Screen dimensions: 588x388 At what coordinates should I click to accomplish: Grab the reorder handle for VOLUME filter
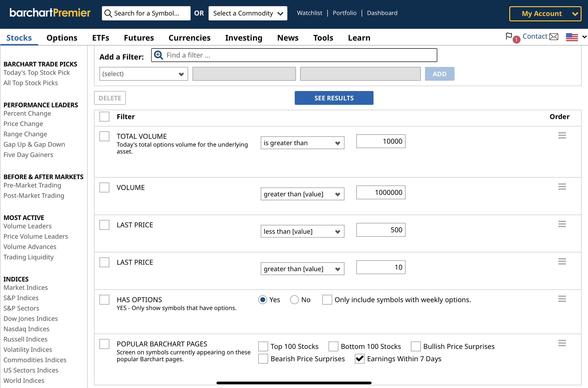click(x=562, y=187)
